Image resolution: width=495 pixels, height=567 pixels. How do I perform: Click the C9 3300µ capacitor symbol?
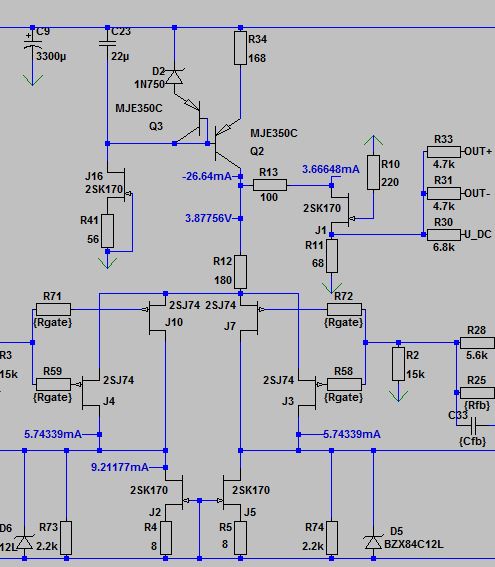point(33,44)
